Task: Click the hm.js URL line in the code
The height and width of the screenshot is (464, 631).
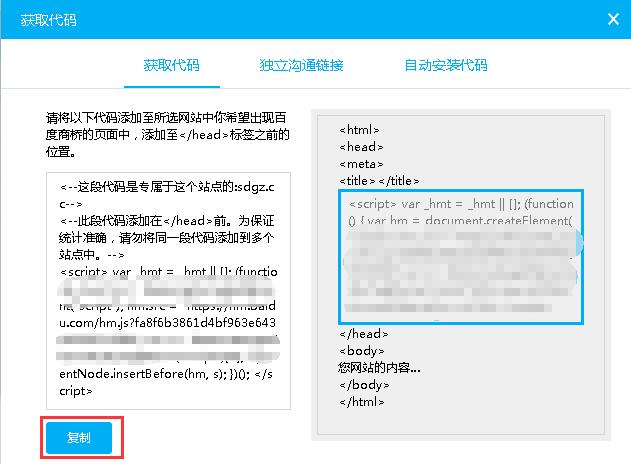Action: 167,323
